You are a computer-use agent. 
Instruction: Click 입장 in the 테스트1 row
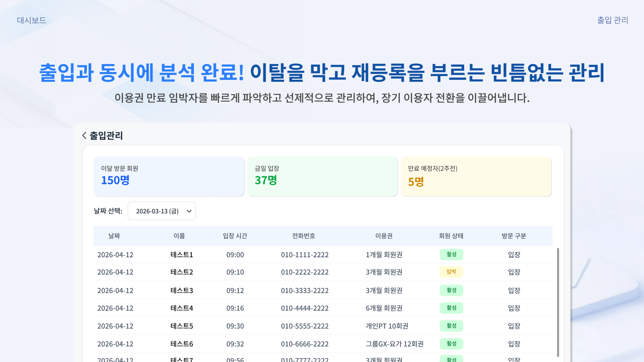tap(514, 255)
